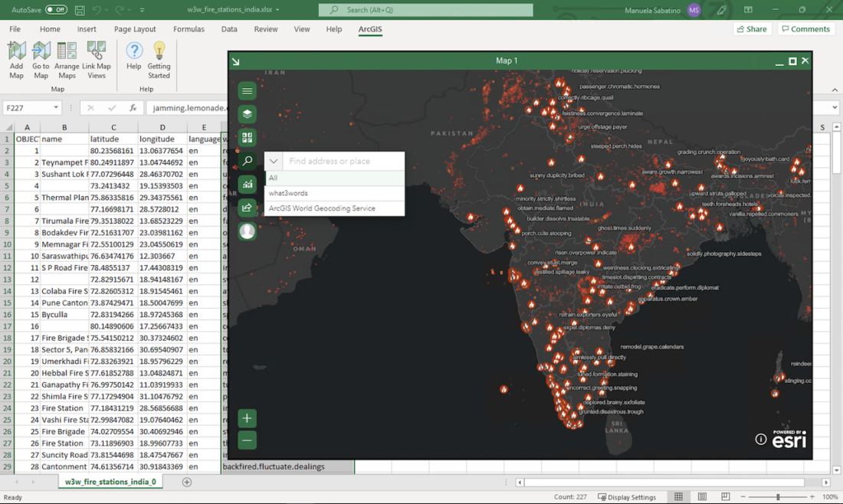
Task: Click the MS account avatar
Action: point(694,10)
